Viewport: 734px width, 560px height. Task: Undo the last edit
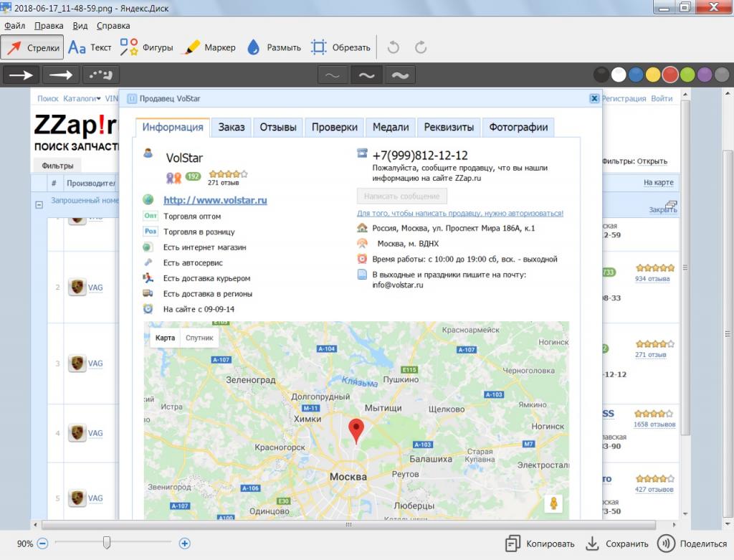[394, 47]
